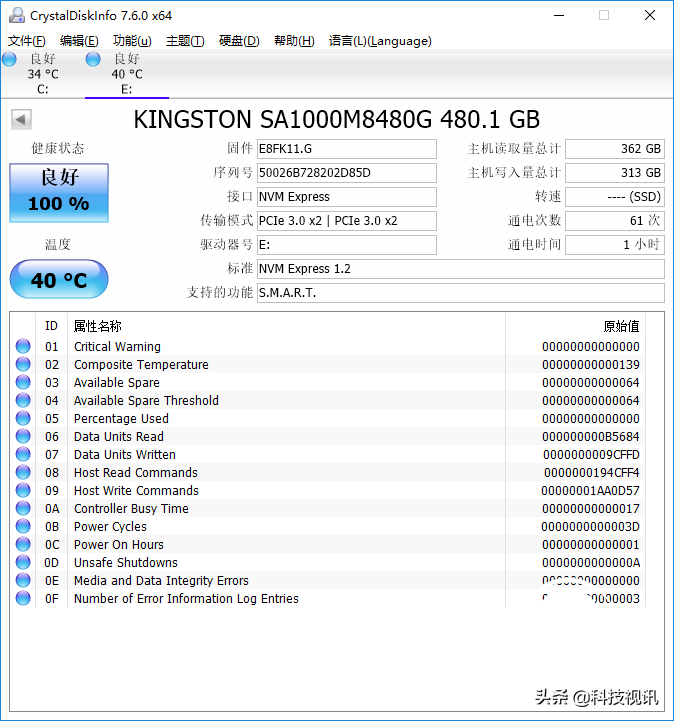Click the power on count 61 次
The image size is (674, 721).
615,221
